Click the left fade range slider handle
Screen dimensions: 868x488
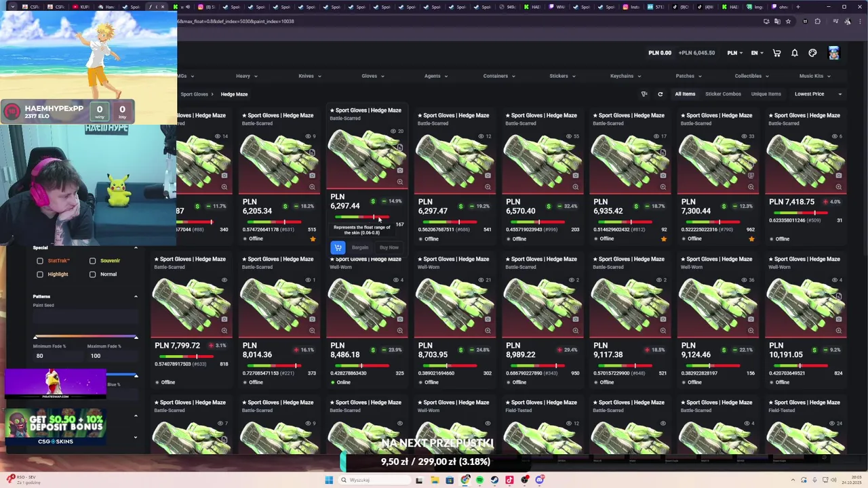pyautogui.click(x=36, y=337)
